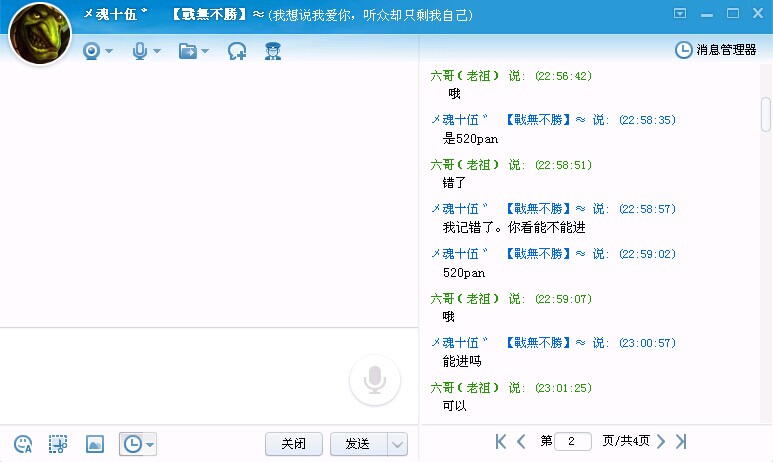
Task: Click the 发送 send button
Action: [358, 444]
